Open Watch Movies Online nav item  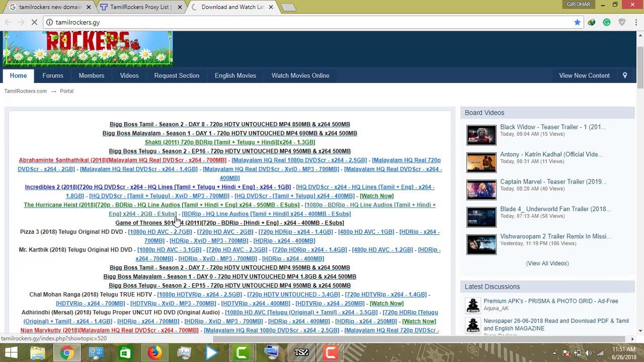300,75
